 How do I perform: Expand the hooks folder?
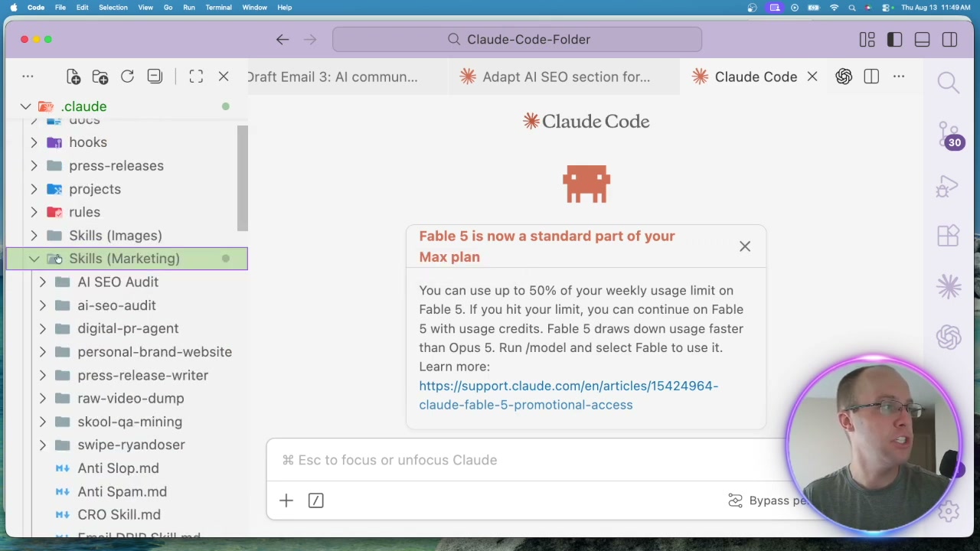point(34,142)
